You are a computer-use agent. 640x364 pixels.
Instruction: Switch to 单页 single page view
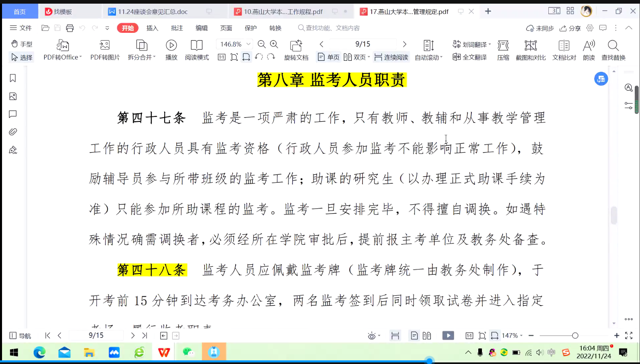[x=329, y=57]
